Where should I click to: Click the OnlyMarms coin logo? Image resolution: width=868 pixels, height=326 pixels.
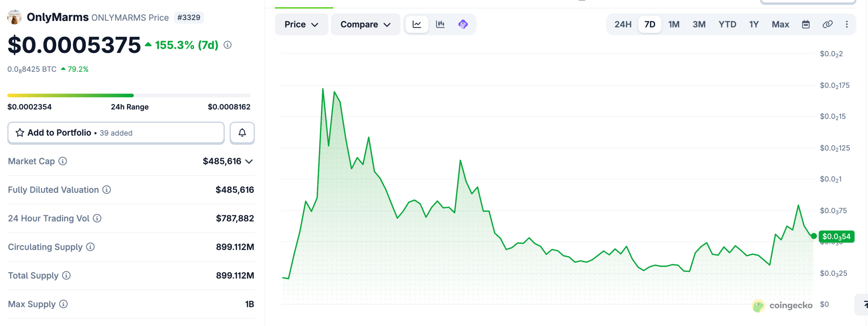15,17
